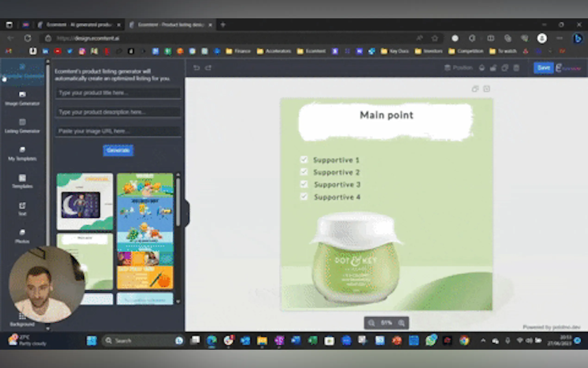This screenshot has height=368, width=588.
Task: Click the delete trash icon in toolbar
Action: 516,68
